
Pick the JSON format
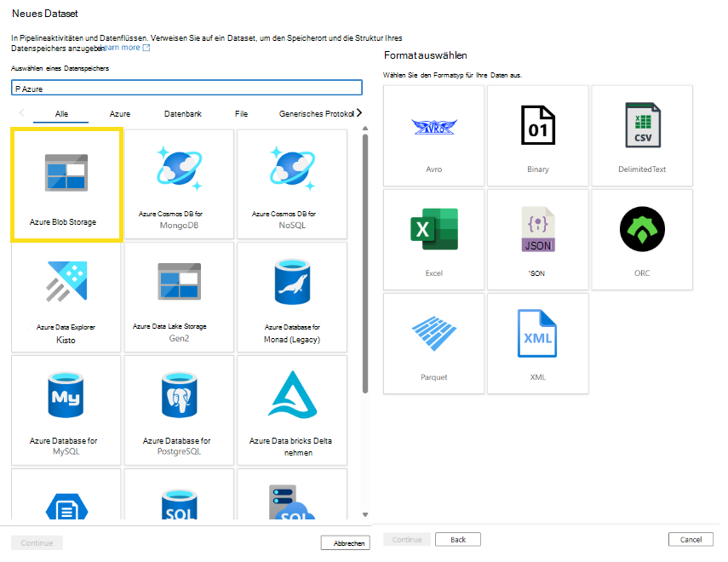tap(537, 238)
